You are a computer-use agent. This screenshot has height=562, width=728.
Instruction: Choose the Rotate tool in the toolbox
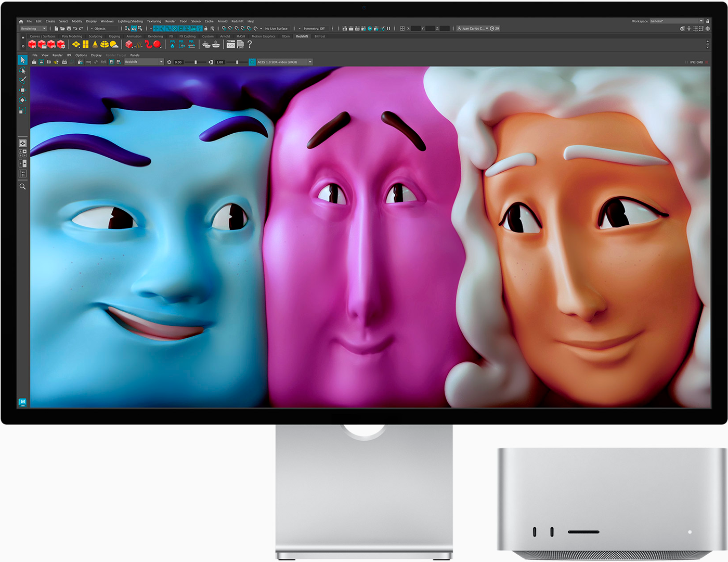click(22, 100)
